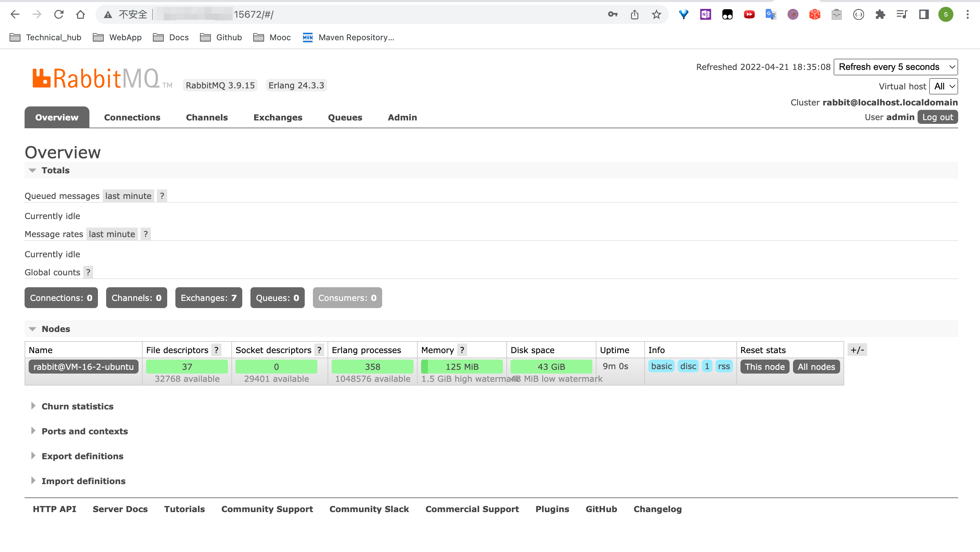The width and height of the screenshot is (980, 552).
Task: Open saved password key icon
Action: (x=612, y=14)
